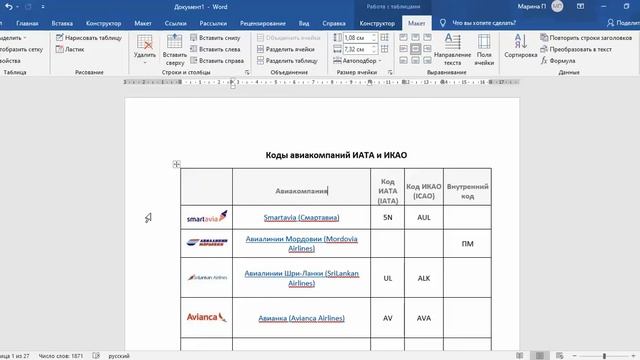Open the Рассылки ribbon tab
Viewport: 640px width, 360px height.
click(x=213, y=23)
